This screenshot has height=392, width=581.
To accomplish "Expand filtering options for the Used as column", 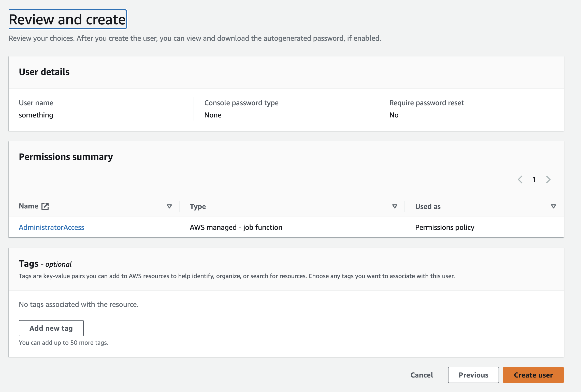I will 553,206.
